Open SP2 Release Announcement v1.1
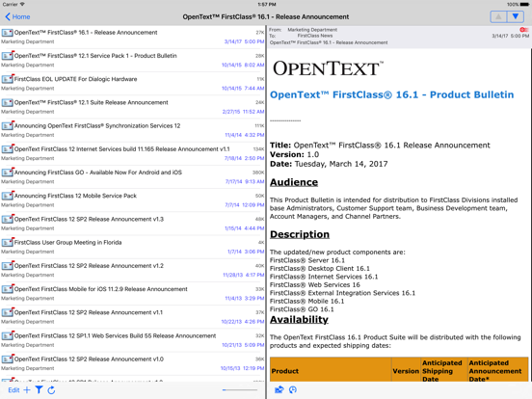This screenshot has width=532, height=399. (132, 317)
